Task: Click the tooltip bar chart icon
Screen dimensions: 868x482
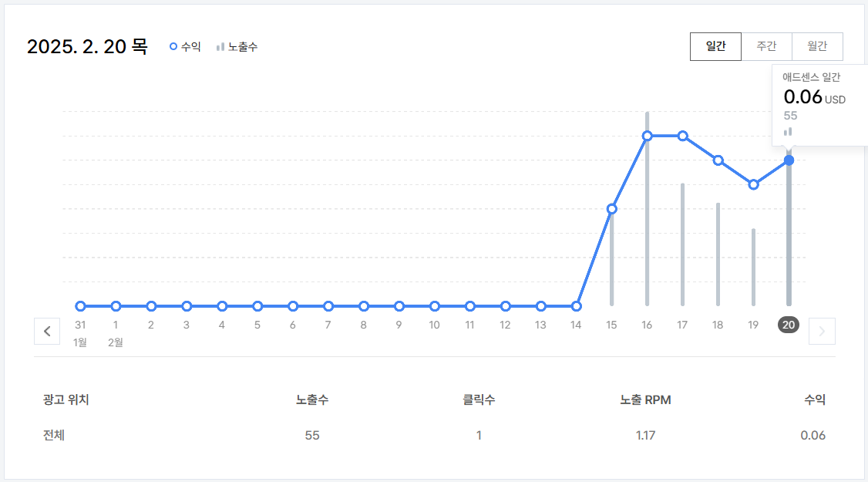Action: tap(788, 132)
